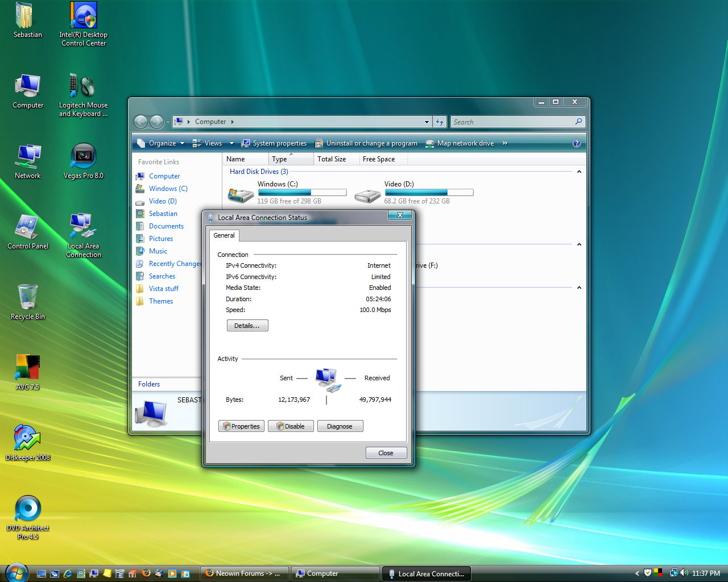Select the General tab
Viewport: 728px width, 582px height.
click(224, 235)
